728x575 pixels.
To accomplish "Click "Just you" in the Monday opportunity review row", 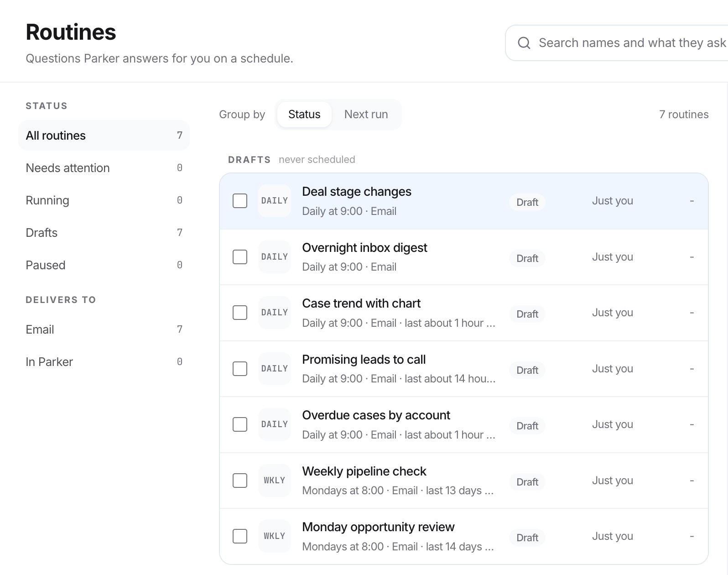I will [x=612, y=536].
